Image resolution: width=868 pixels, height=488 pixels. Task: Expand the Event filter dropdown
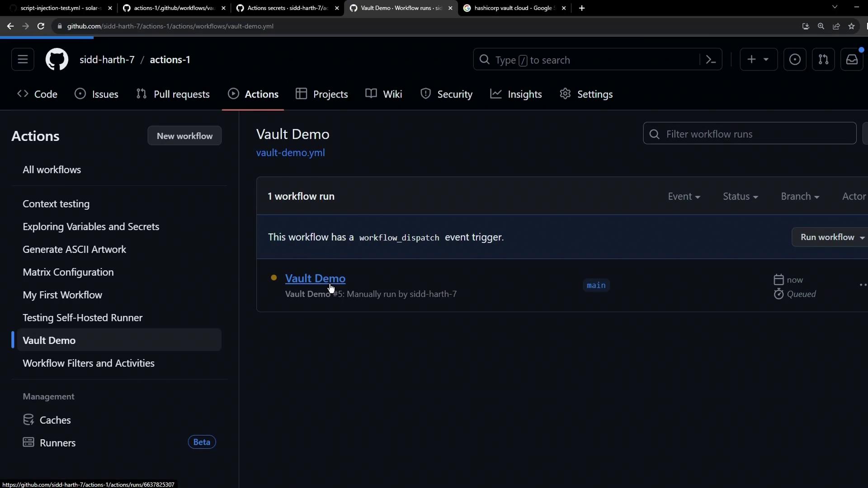pyautogui.click(x=684, y=196)
